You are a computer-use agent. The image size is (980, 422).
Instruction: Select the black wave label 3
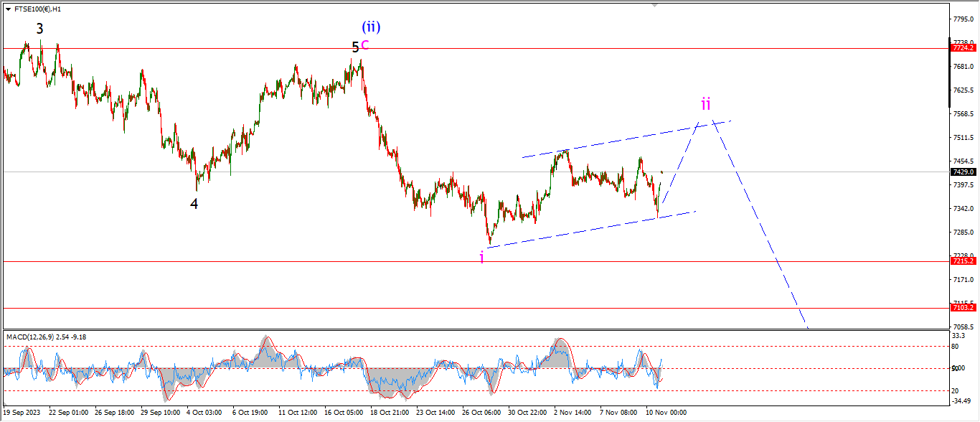point(39,29)
